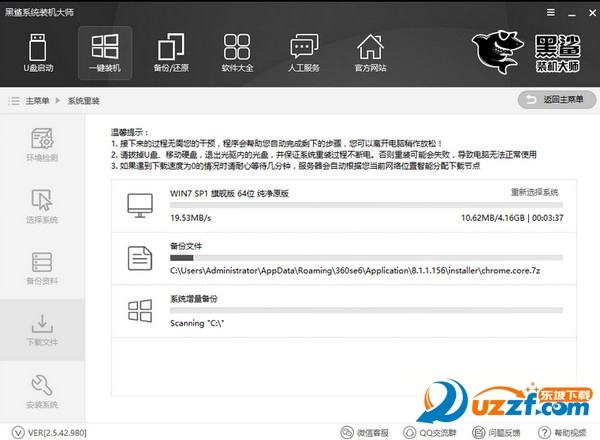Image resolution: width=600 pixels, height=440 pixels.
Task: Click the 系统增量备份 progress bar
Action: [x=367, y=310]
